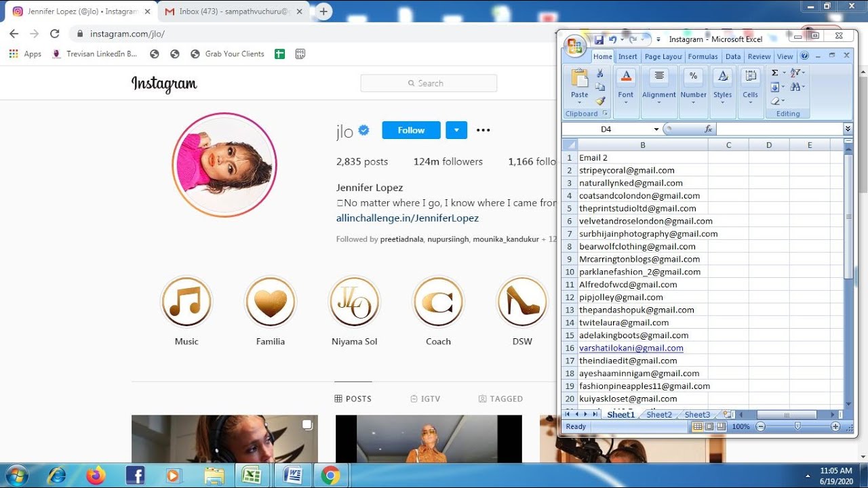Expand the formula bar
Image resolution: width=868 pixels, height=488 pixels.
click(848, 129)
